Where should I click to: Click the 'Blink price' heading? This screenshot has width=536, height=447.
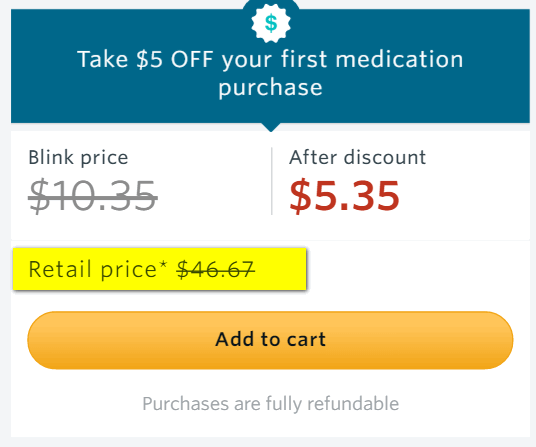[78, 158]
